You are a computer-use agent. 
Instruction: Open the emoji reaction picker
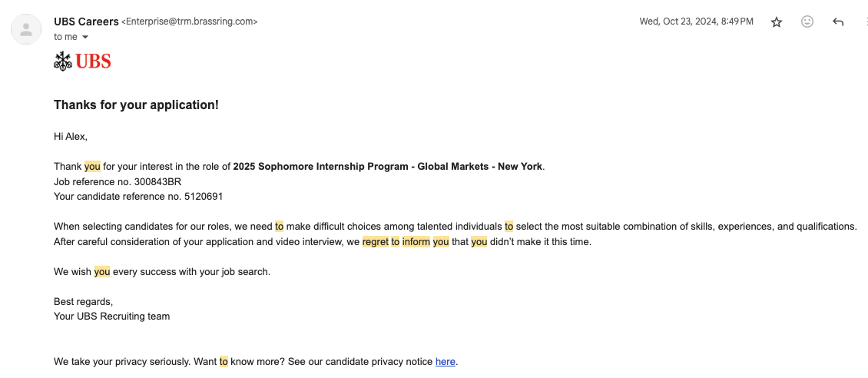(x=807, y=22)
